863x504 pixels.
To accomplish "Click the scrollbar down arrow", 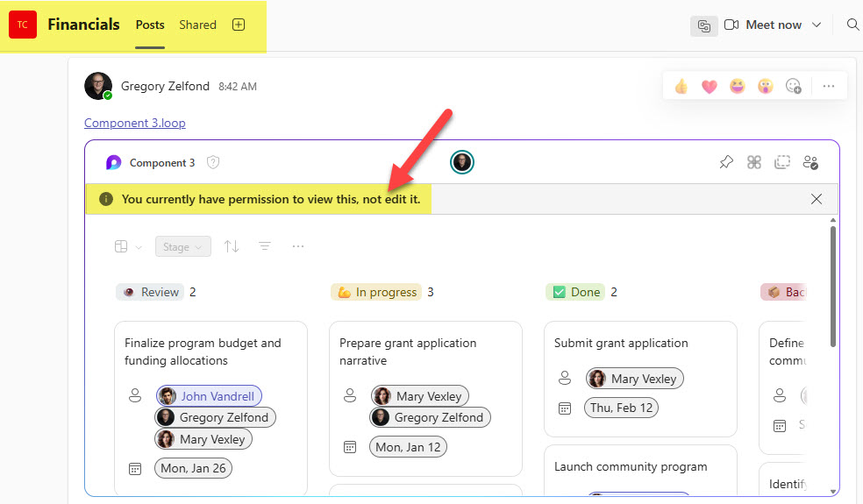I will pos(832,492).
